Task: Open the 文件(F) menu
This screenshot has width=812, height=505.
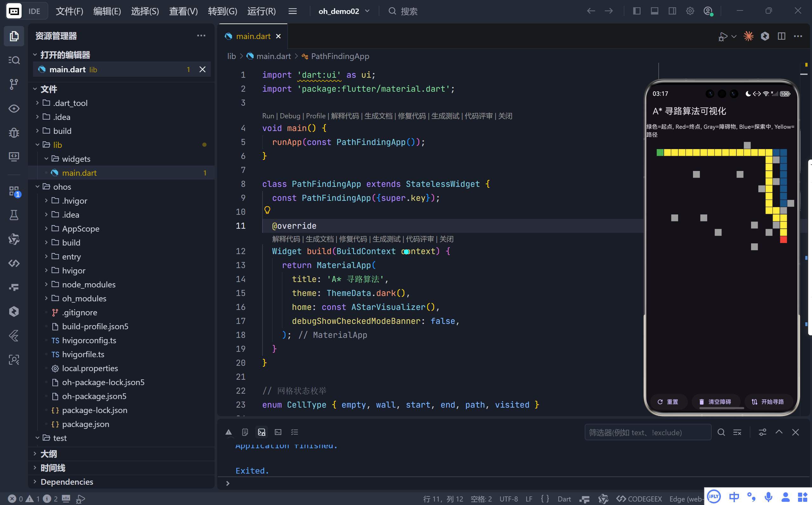Action: click(x=69, y=11)
